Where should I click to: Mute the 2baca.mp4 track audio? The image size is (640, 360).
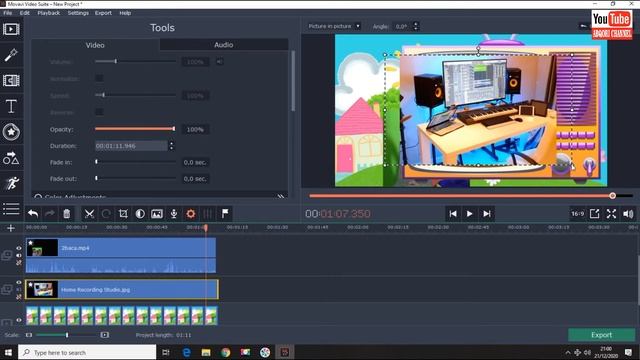pyautogui.click(x=19, y=255)
